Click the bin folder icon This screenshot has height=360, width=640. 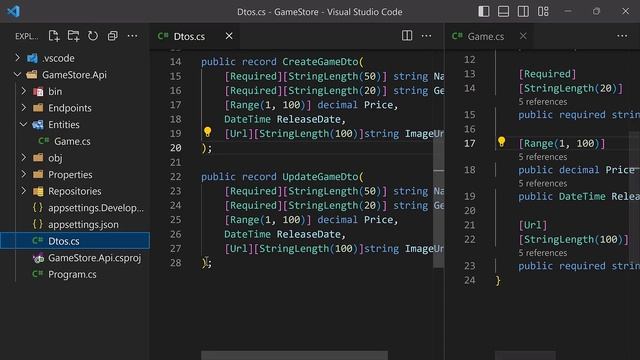point(38,91)
